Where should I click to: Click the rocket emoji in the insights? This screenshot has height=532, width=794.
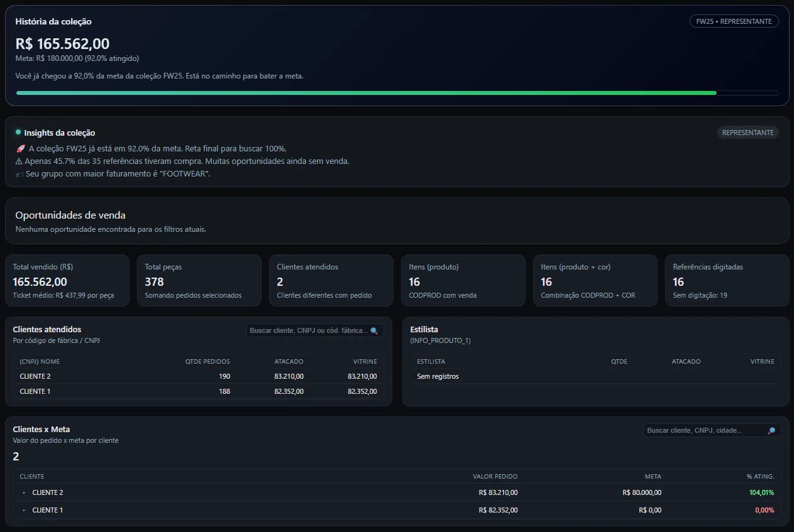point(20,148)
